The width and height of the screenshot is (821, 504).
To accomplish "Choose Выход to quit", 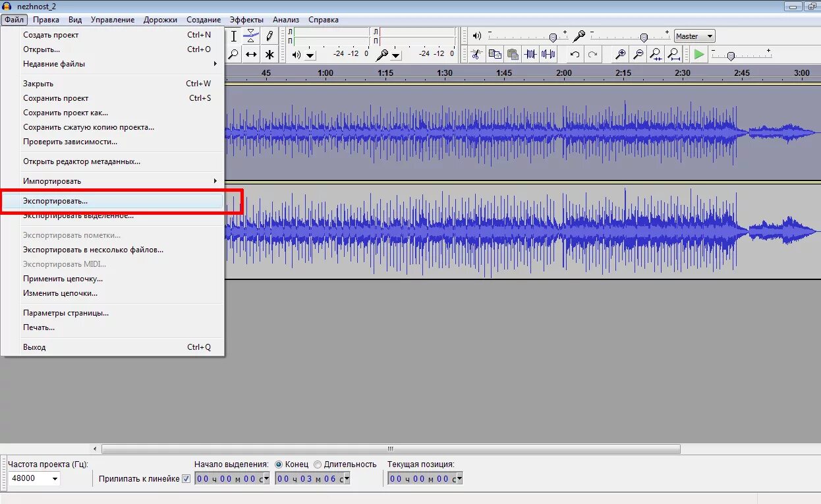I will 113,347.
